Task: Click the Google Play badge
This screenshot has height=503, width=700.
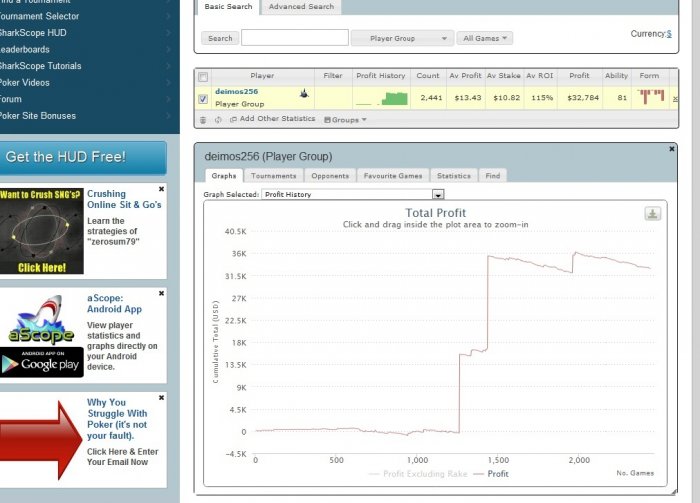Action: click(x=42, y=362)
